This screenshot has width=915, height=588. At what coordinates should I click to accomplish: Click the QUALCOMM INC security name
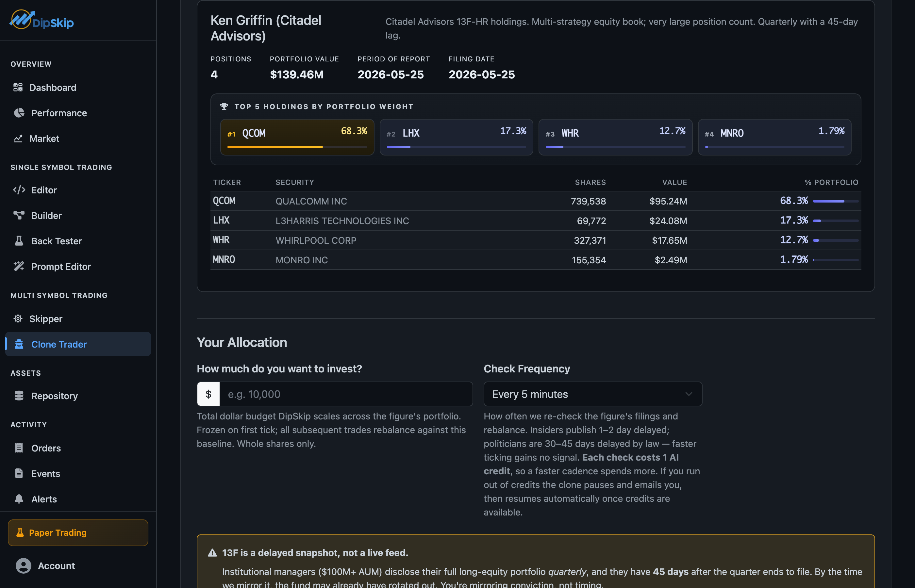pyautogui.click(x=311, y=201)
